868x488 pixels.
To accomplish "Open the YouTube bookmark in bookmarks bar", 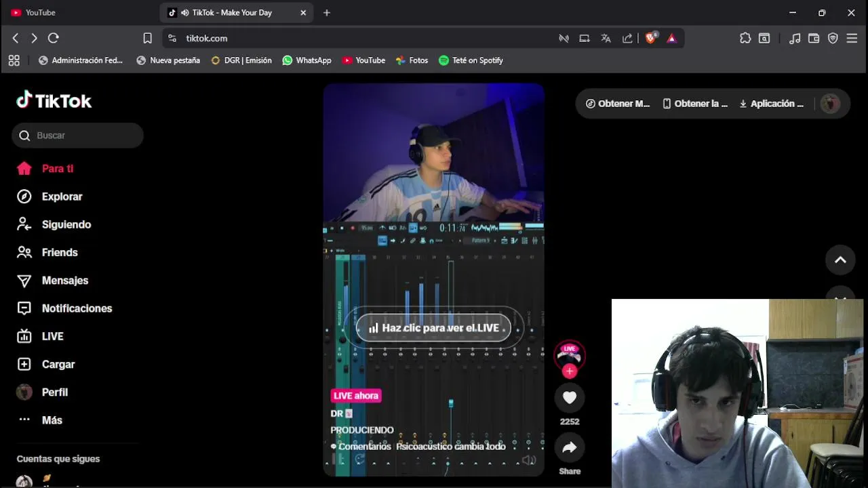I will [x=363, y=60].
